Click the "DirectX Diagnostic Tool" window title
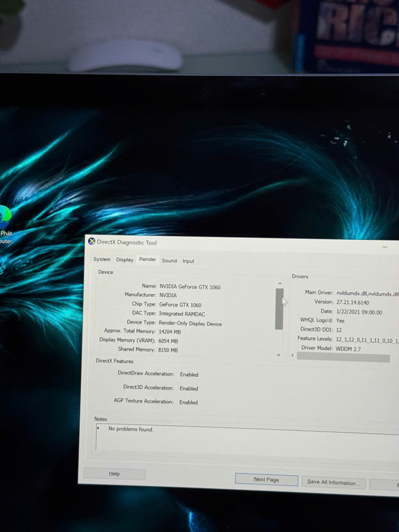The width and height of the screenshot is (399, 532). 127,242
